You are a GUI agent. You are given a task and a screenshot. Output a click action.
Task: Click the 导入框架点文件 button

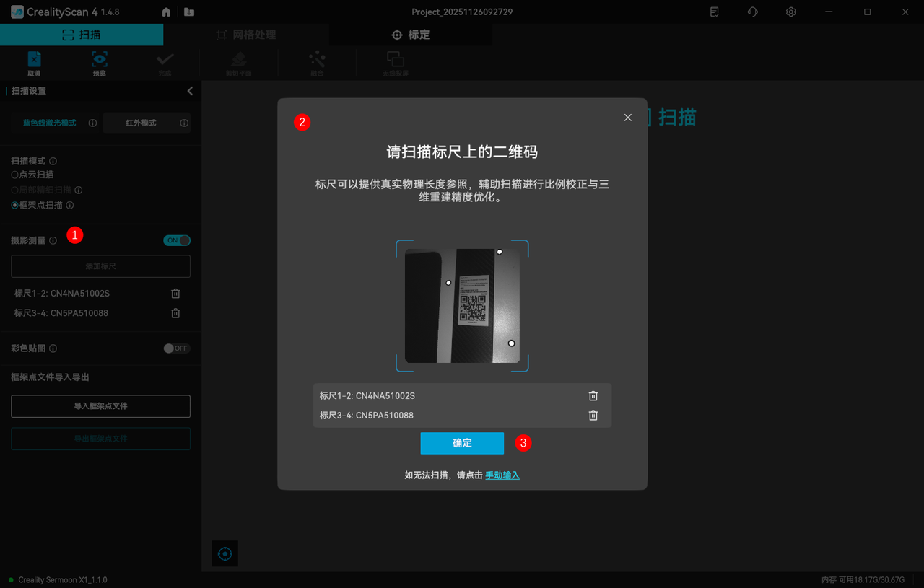point(100,406)
